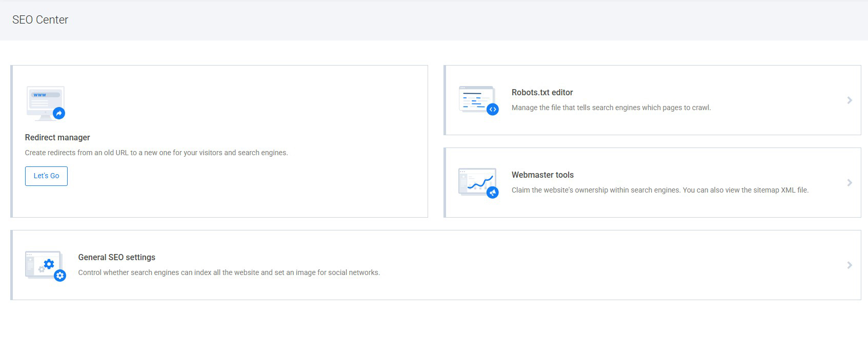Open the Robots.txt editor title
This screenshot has height=338, width=868.
click(x=542, y=92)
